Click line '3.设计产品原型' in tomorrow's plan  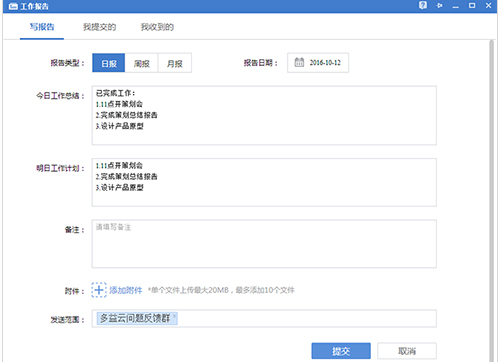[x=120, y=188]
